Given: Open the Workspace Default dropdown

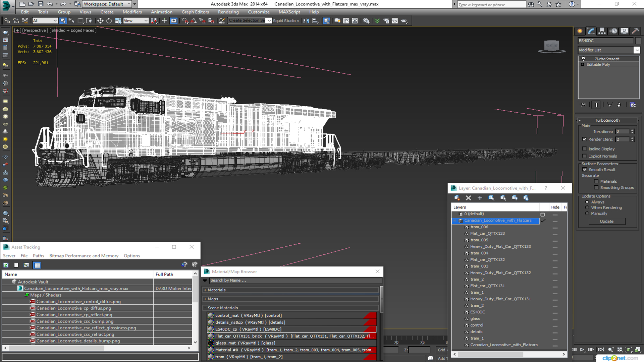Looking at the screenshot, I should [x=107, y=4].
